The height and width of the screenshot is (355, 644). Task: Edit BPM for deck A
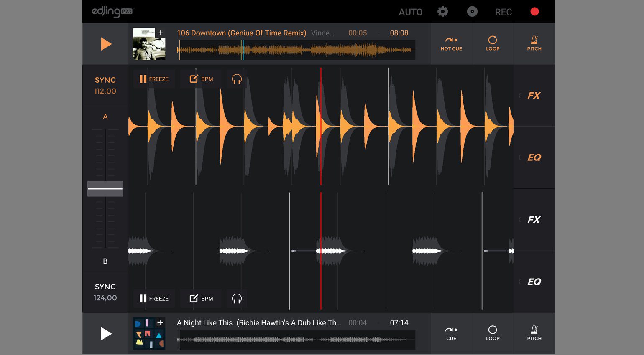click(x=201, y=79)
